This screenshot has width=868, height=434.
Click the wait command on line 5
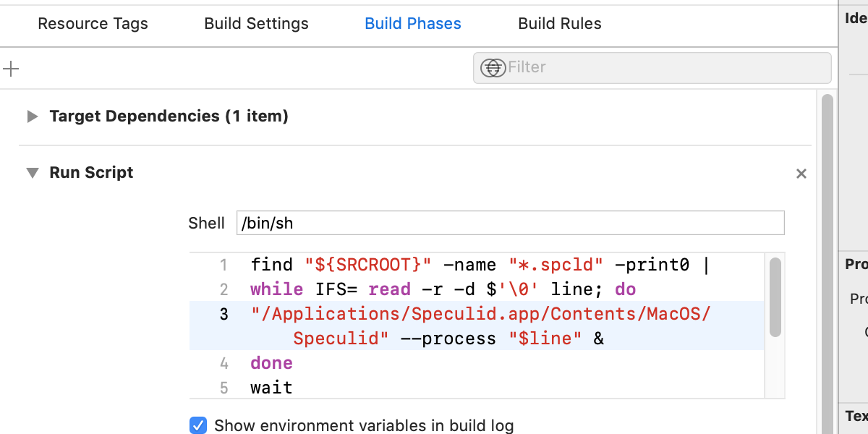272,388
